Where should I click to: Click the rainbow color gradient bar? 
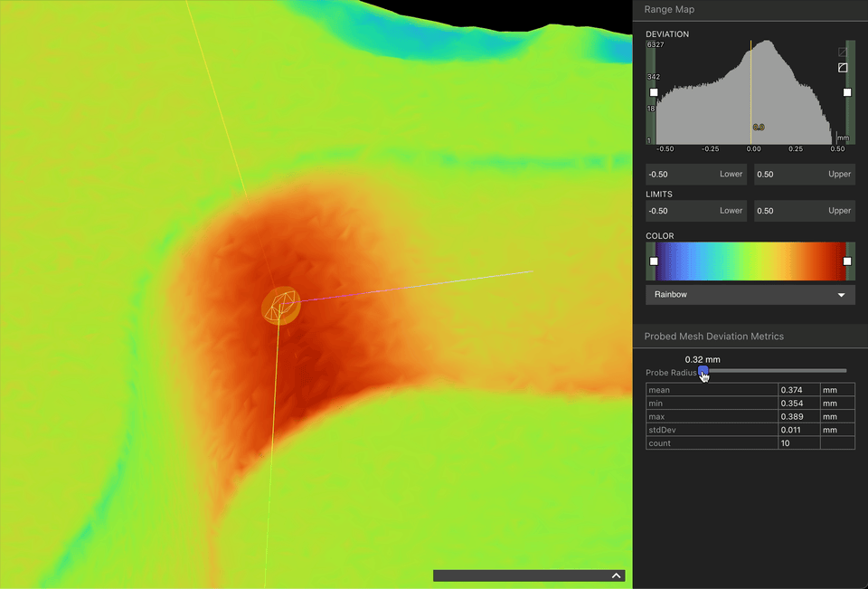pyautogui.click(x=750, y=261)
